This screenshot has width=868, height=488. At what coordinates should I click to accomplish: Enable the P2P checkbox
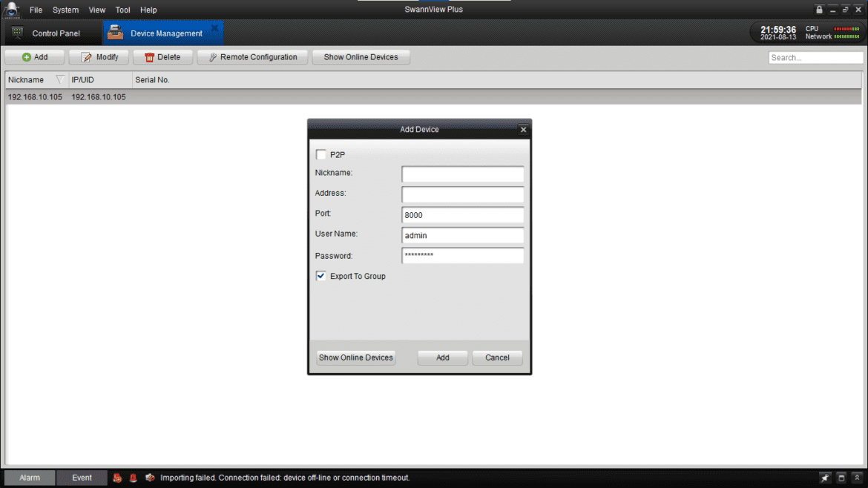point(320,154)
